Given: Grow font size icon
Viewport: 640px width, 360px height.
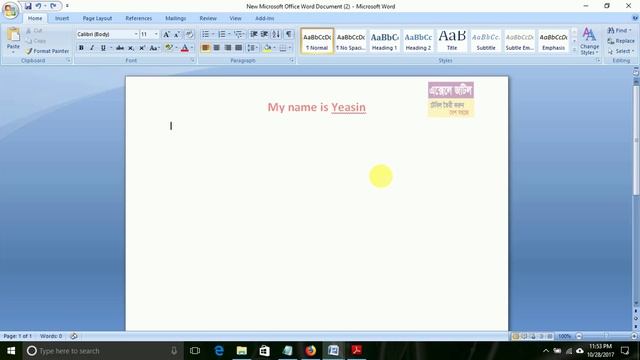Looking at the screenshot, I should click(x=166, y=34).
